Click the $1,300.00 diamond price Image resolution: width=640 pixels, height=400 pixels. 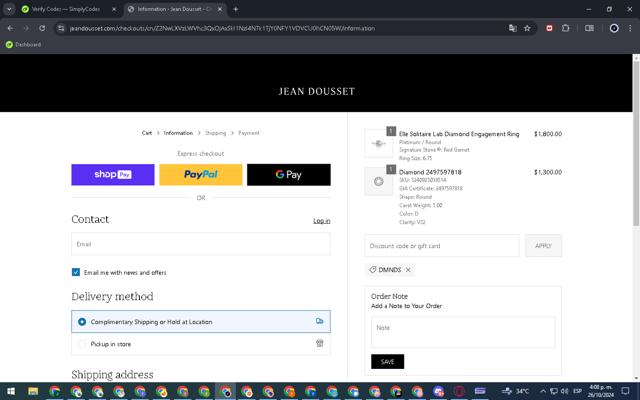(548, 172)
